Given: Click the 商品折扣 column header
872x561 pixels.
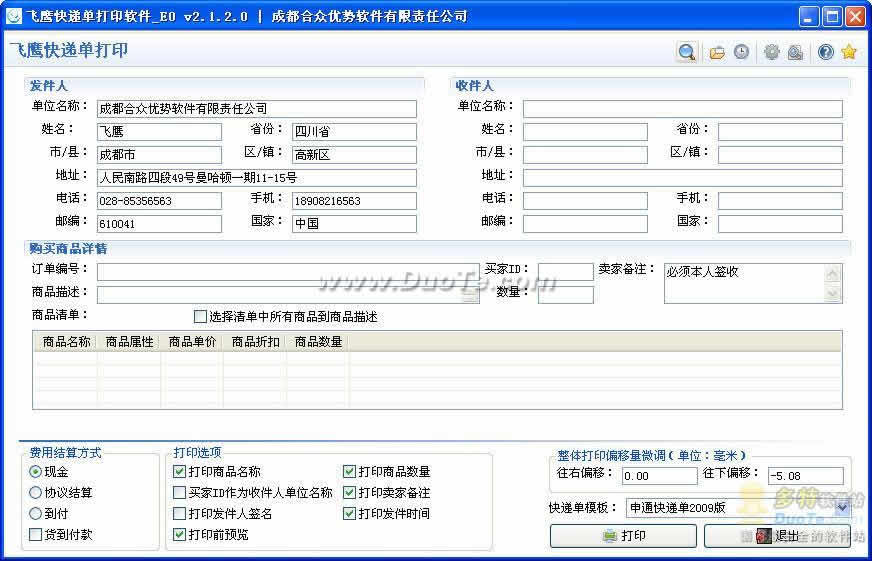Looking at the screenshot, I should point(255,341).
